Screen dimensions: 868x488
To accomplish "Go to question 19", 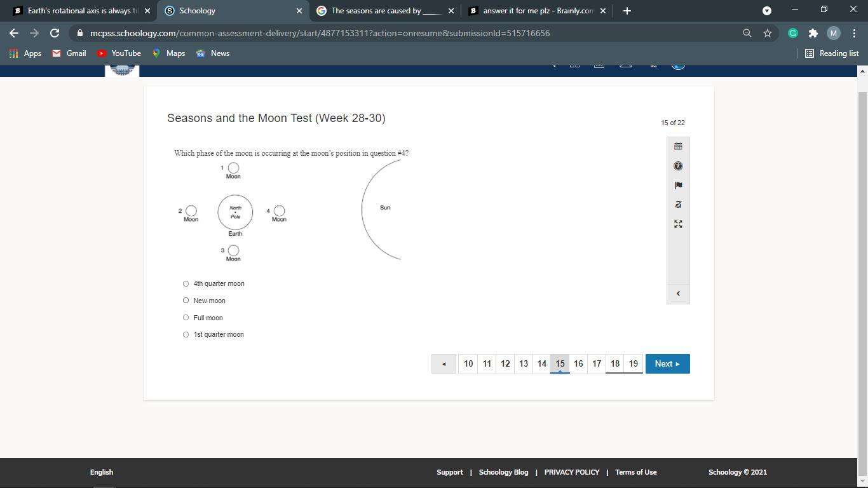I will [634, 363].
